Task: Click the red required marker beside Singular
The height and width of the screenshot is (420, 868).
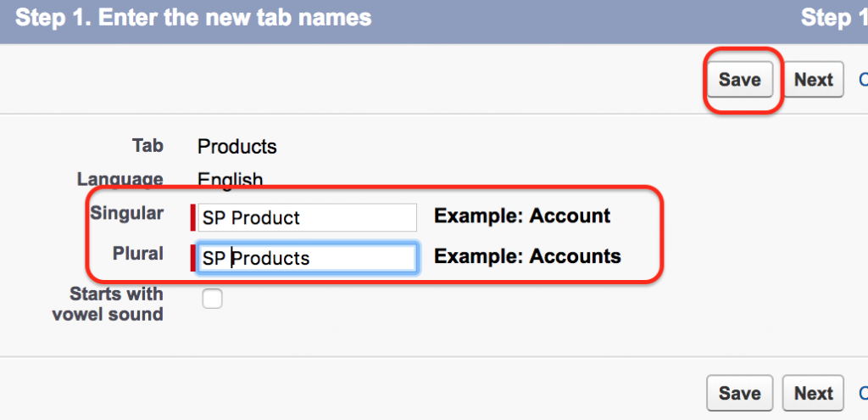Action: point(193,217)
